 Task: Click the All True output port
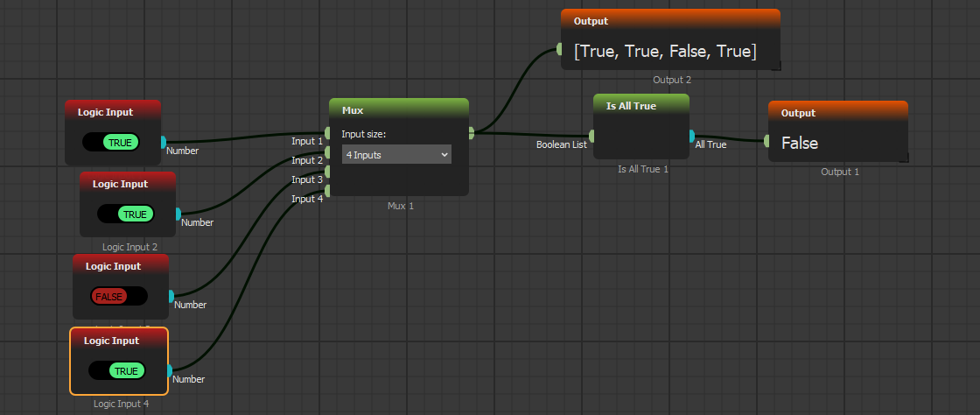point(691,136)
